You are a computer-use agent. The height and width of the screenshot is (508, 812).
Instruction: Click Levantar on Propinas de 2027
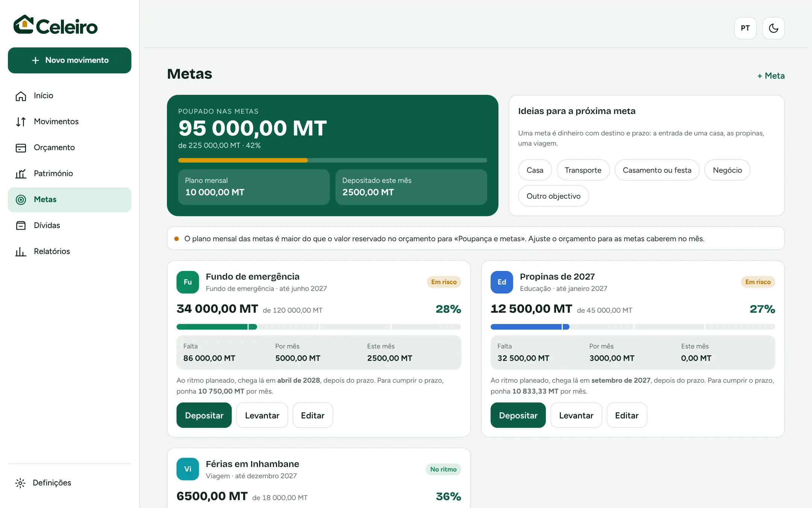[x=576, y=415]
